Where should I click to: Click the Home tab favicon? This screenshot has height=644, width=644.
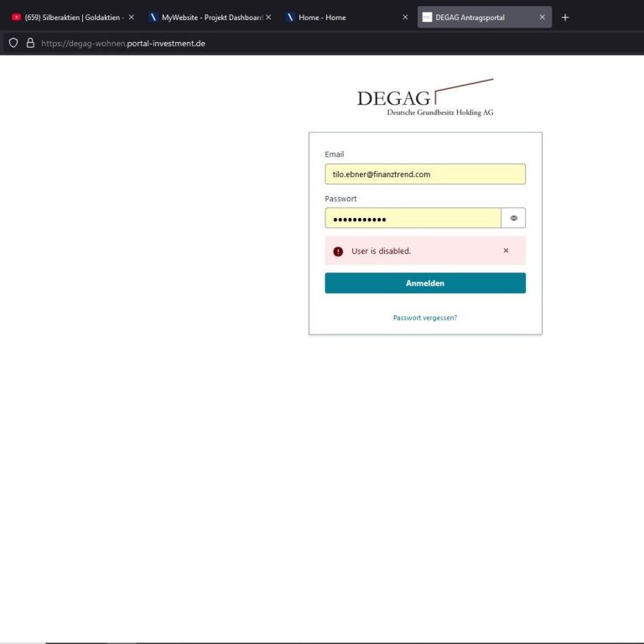290,18
